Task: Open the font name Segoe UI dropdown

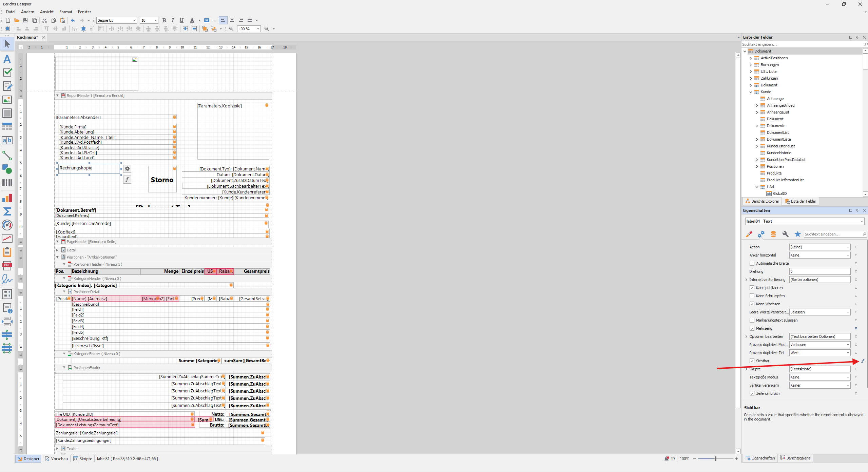Action: [x=134, y=20]
